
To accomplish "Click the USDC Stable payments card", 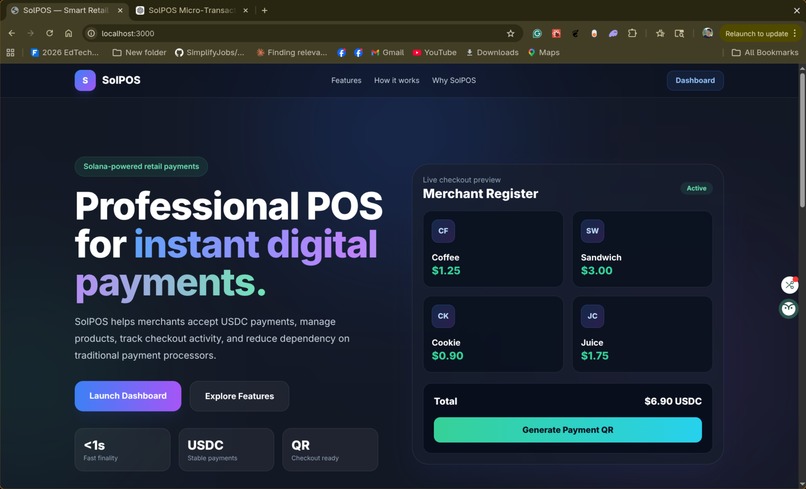I will click(x=226, y=450).
